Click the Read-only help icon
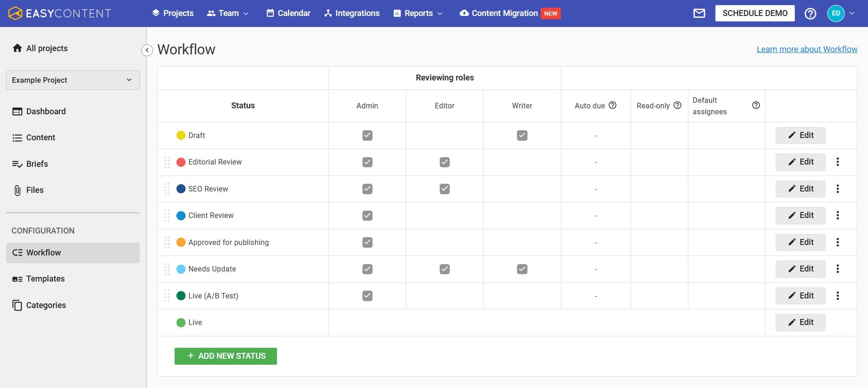 pos(677,105)
